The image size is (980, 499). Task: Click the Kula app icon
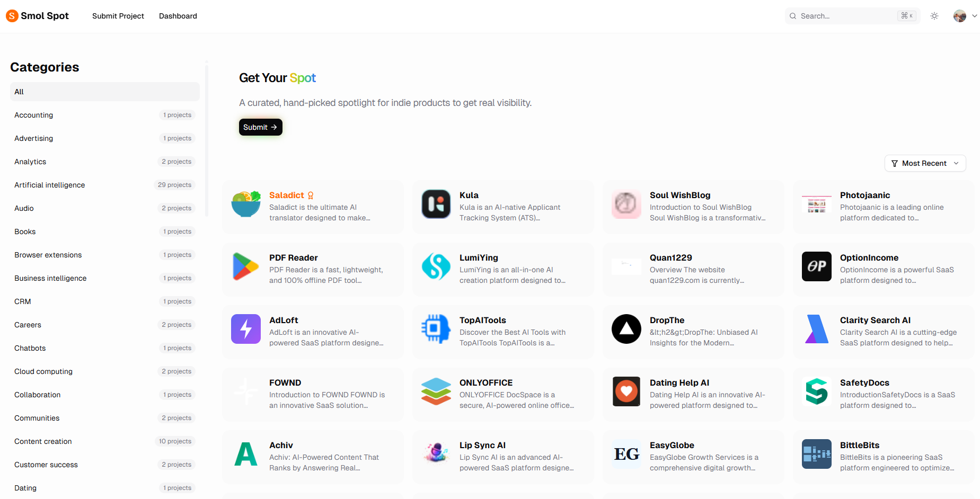tap(436, 204)
